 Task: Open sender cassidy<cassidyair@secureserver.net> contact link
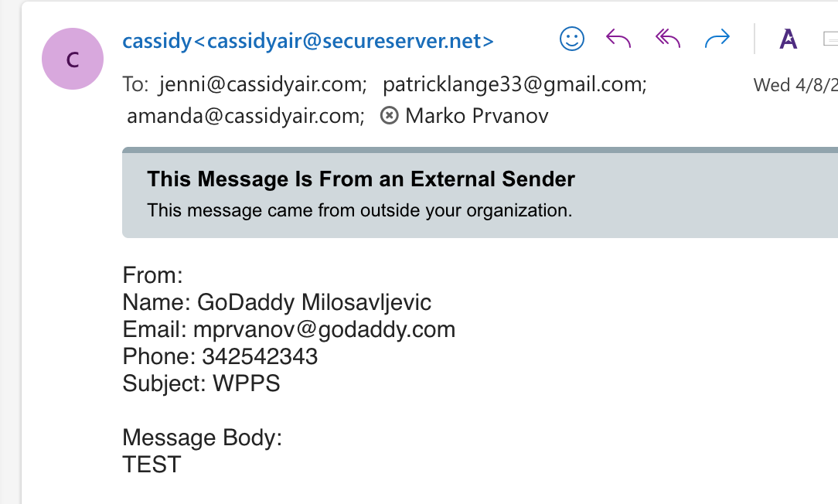point(308,41)
